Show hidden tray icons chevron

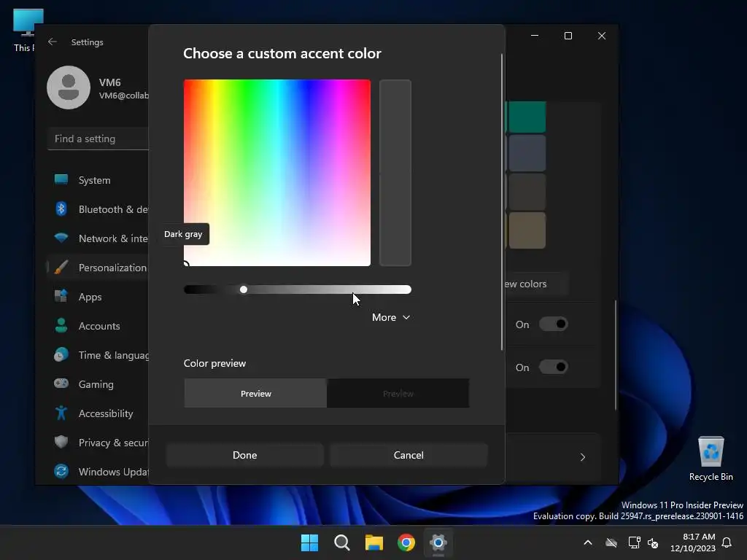click(588, 542)
